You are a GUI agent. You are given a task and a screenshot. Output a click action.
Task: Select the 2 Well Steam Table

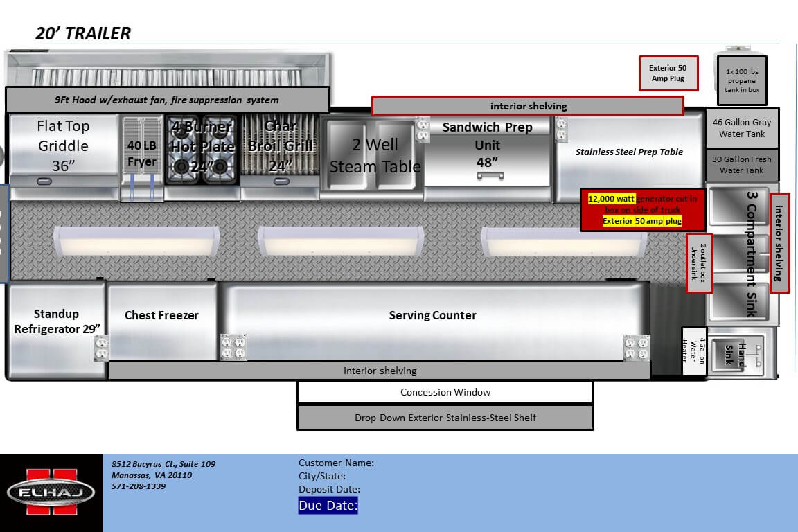[375, 155]
